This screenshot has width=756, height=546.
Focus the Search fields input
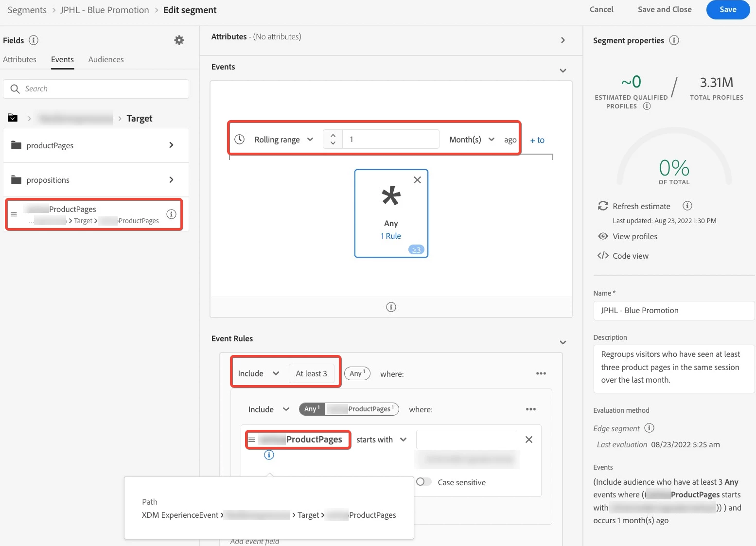(96, 89)
